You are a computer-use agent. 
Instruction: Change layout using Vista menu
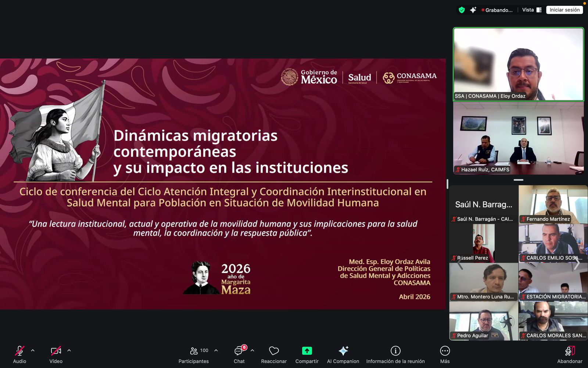tap(532, 10)
